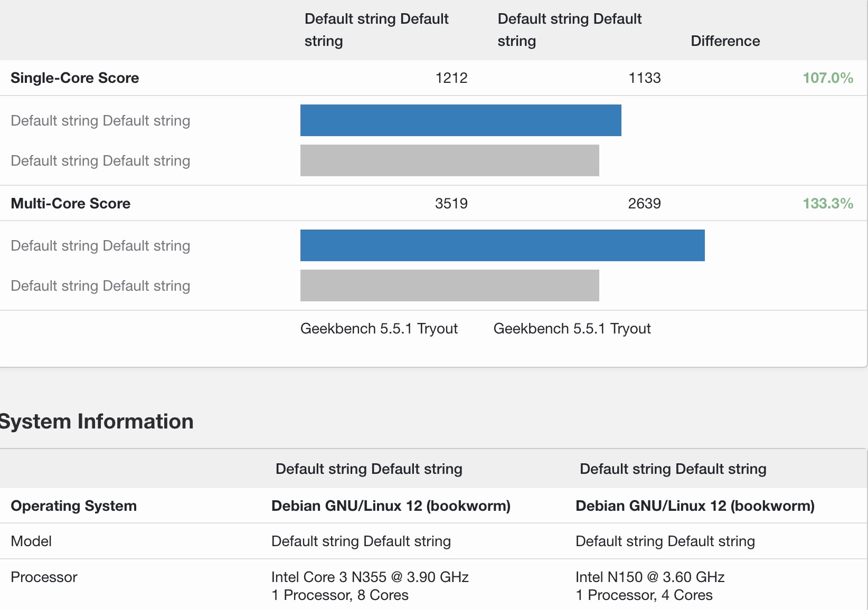Click the Intel N150 processor text
868x610 pixels.
pos(649,577)
